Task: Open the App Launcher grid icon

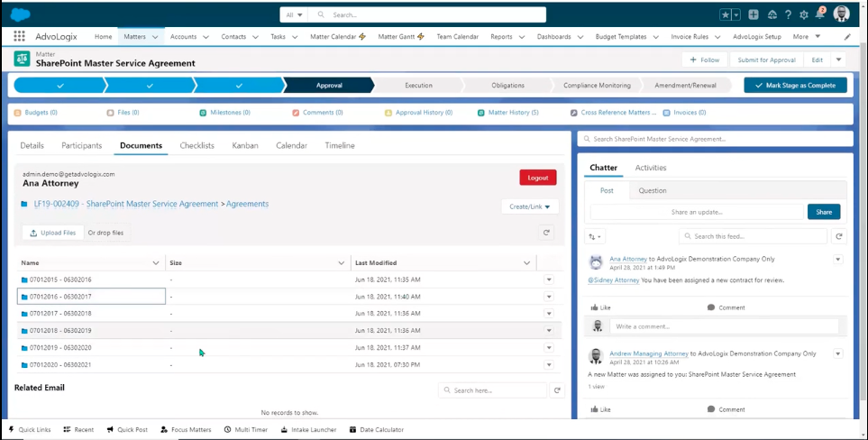Action: click(x=19, y=37)
